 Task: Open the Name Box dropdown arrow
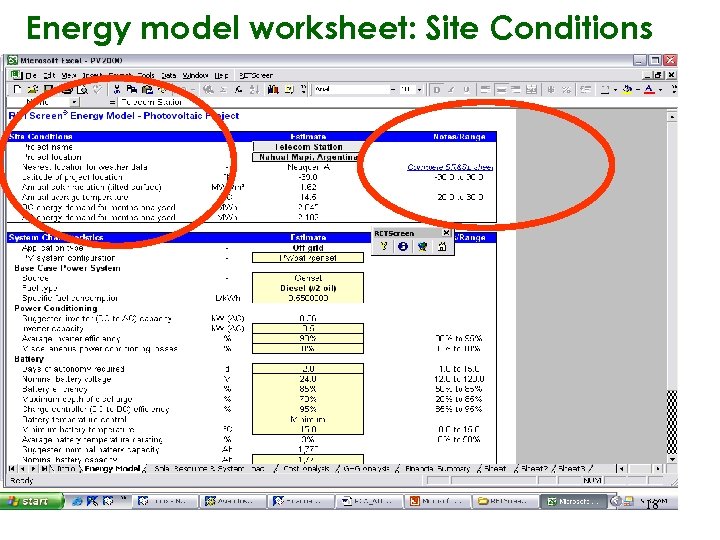pyautogui.click(x=74, y=102)
